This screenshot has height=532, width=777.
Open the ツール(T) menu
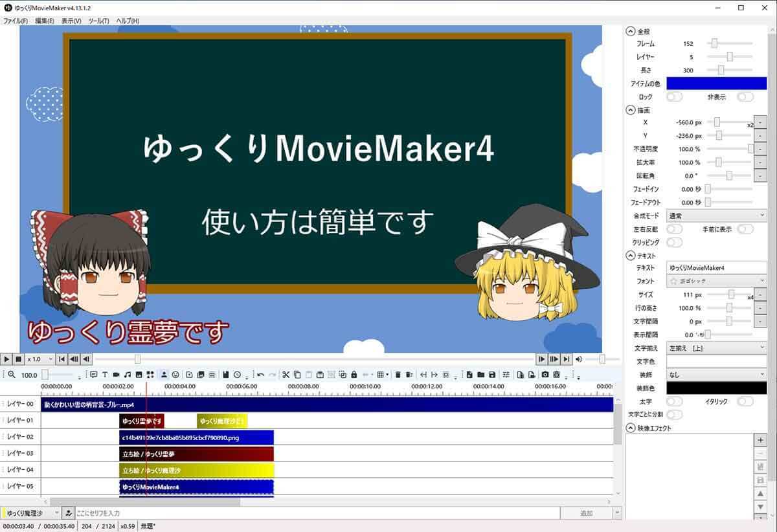click(x=99, y=21)
